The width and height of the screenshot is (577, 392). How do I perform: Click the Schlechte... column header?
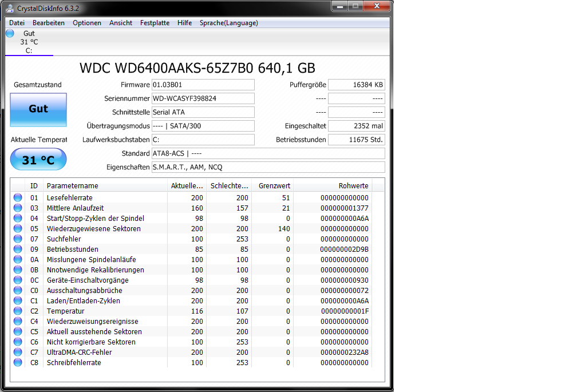coord(229,186)
